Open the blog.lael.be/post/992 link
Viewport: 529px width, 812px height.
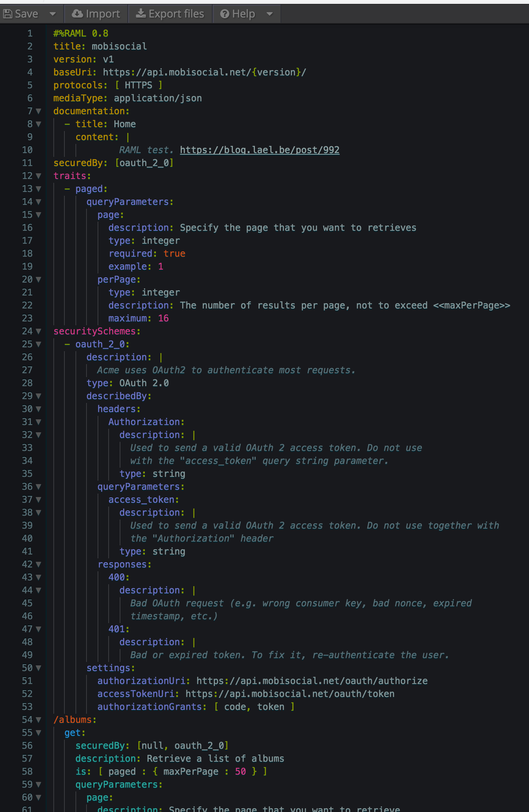[260, 150]
